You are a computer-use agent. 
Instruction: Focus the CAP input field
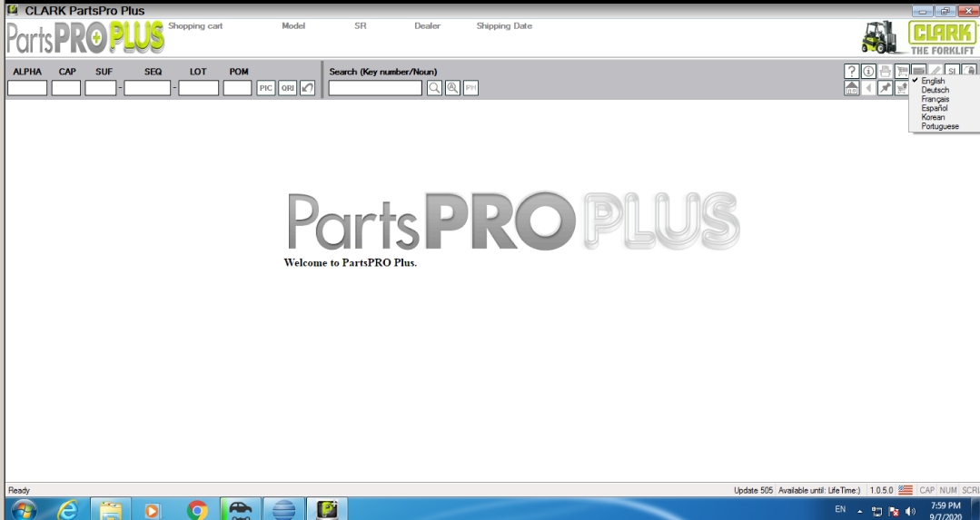pyautogui.click(x=66, y=88)
